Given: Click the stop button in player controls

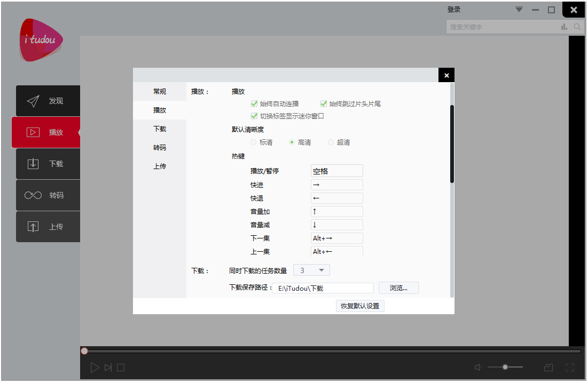Looking at the screenshot, I should pyautogui.click(x=121, y=368).
